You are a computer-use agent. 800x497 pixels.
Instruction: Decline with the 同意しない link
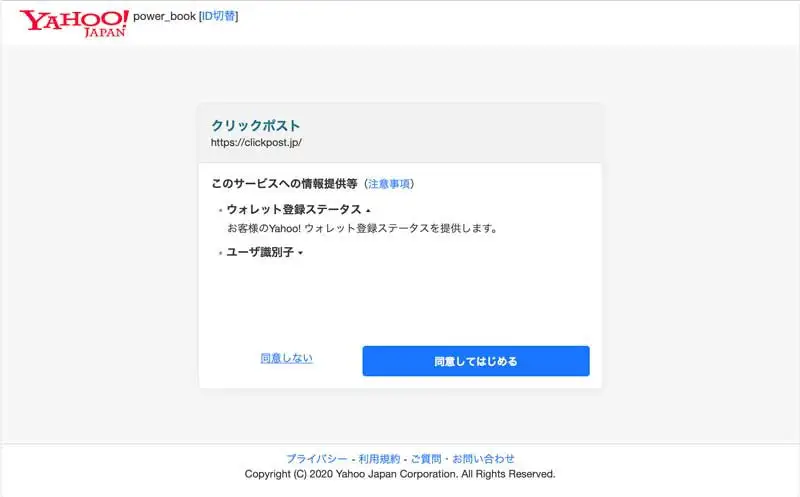pos(286,358)
